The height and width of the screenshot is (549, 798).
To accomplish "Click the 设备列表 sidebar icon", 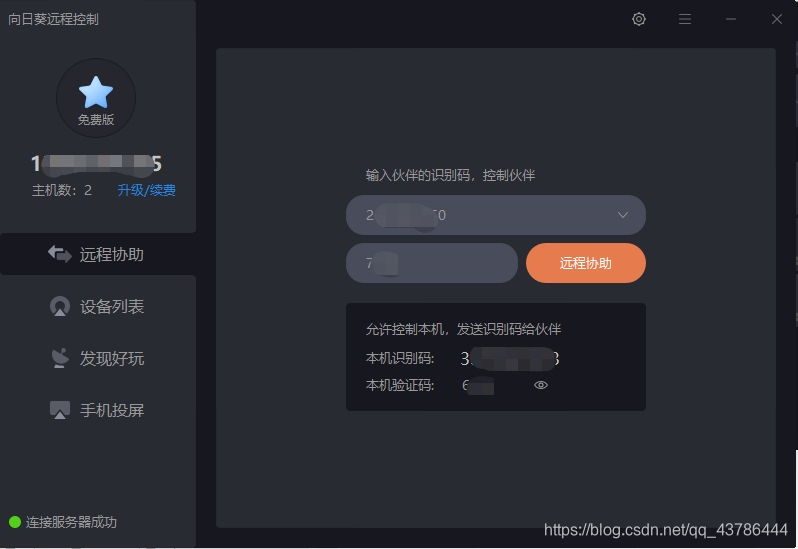I will click(x=60, y=306).
